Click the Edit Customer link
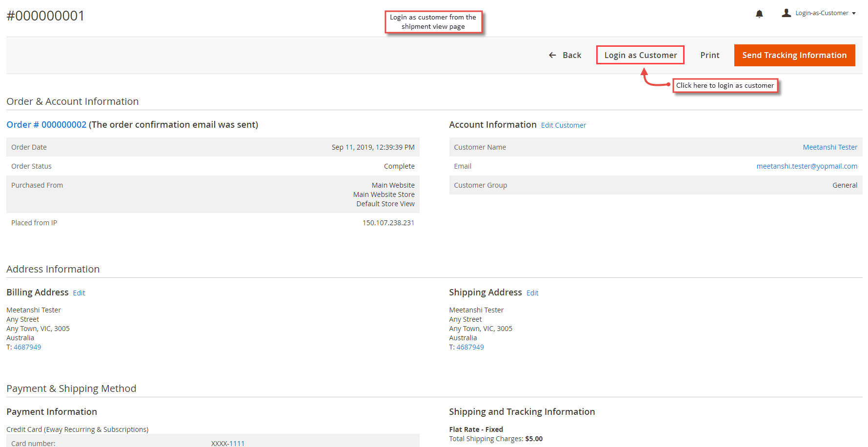This screenshot has width=868, height=447. coord(564,125)
